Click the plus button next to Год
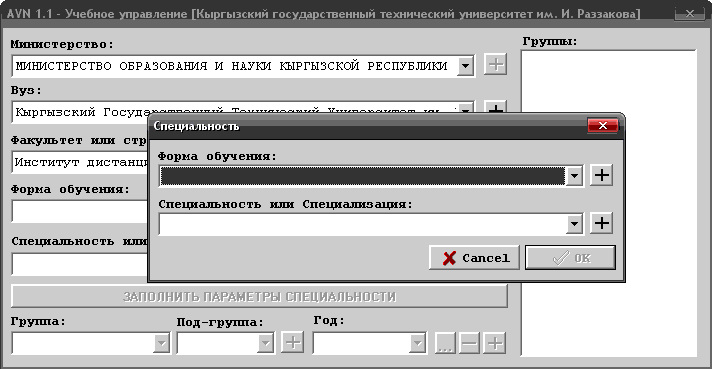 click(x=494, y=343)
